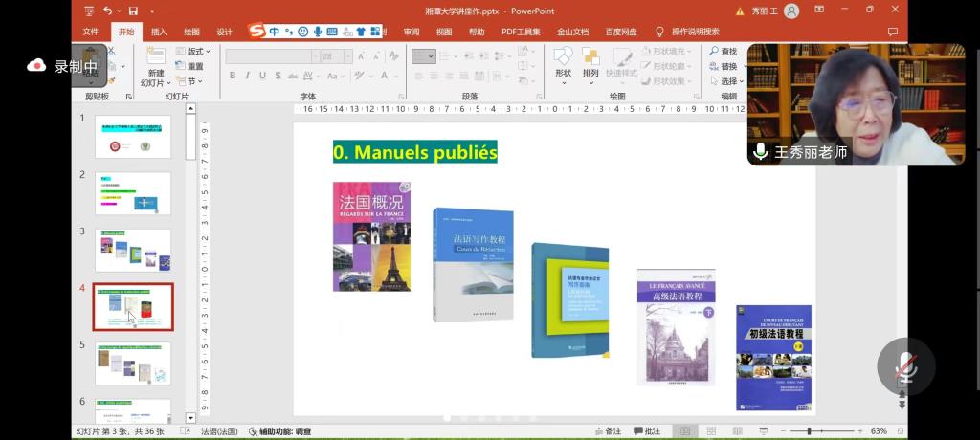Click the comments icon in top-right corner
Screen dimensions: 980x440
click(x=892, y=32)
